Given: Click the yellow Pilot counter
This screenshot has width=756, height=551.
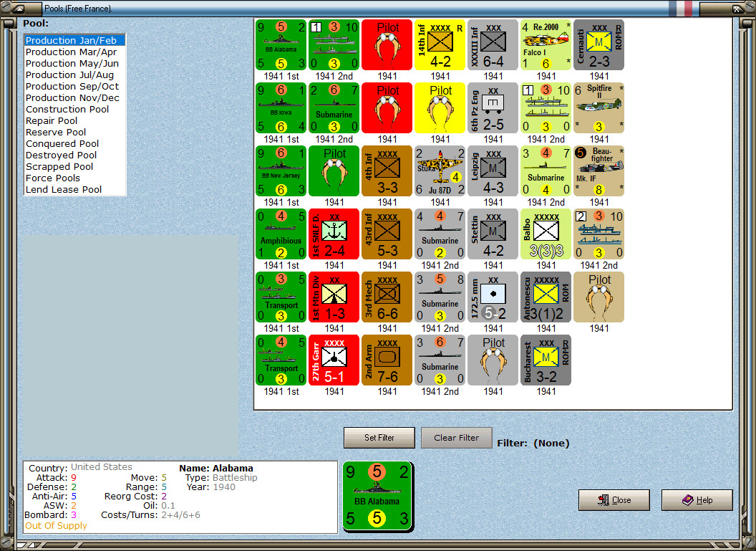Looking at the screenshot, I should [440, 108].
